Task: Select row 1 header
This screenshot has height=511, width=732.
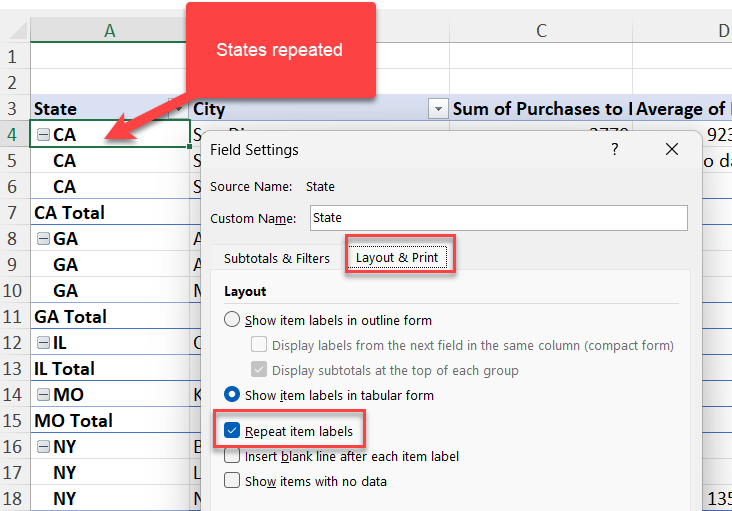Action: click(13, 57)
